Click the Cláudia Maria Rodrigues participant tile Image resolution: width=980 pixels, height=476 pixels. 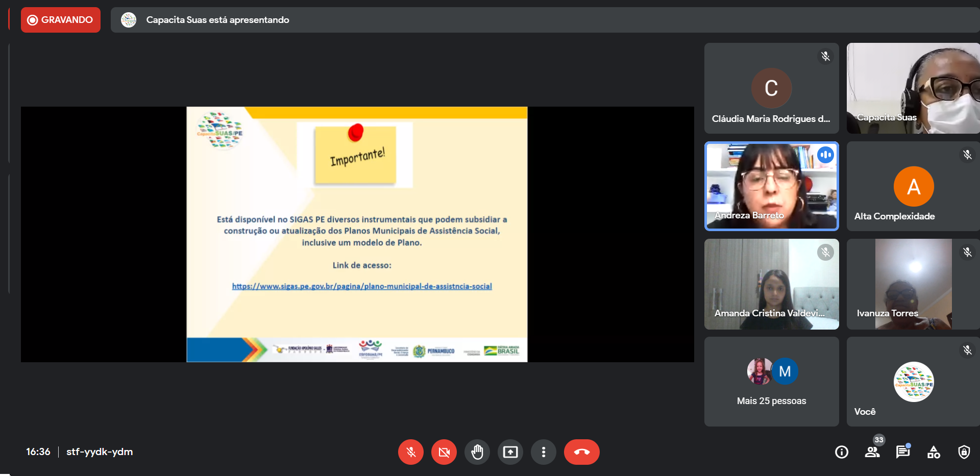click(x=771, y=88)
